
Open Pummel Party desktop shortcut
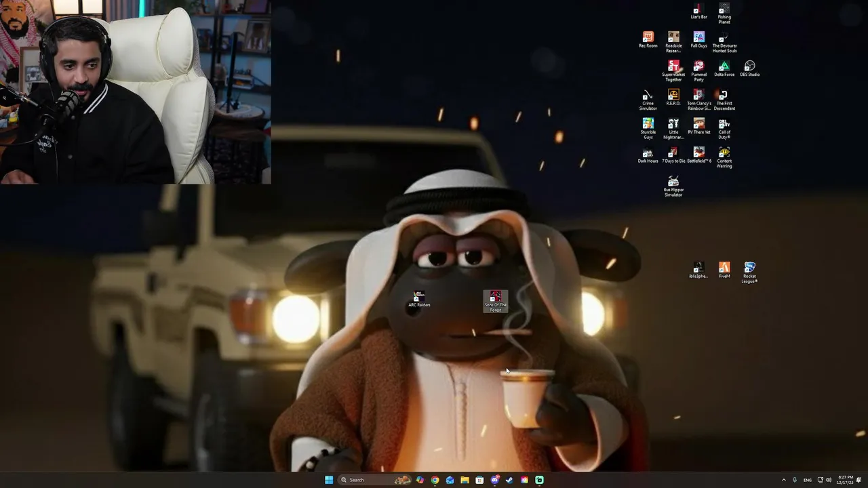coord(698,71)
